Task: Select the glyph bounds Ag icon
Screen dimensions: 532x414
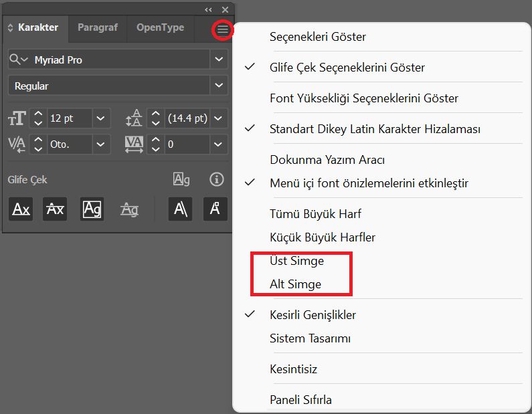Action: [x=92, y=209]
